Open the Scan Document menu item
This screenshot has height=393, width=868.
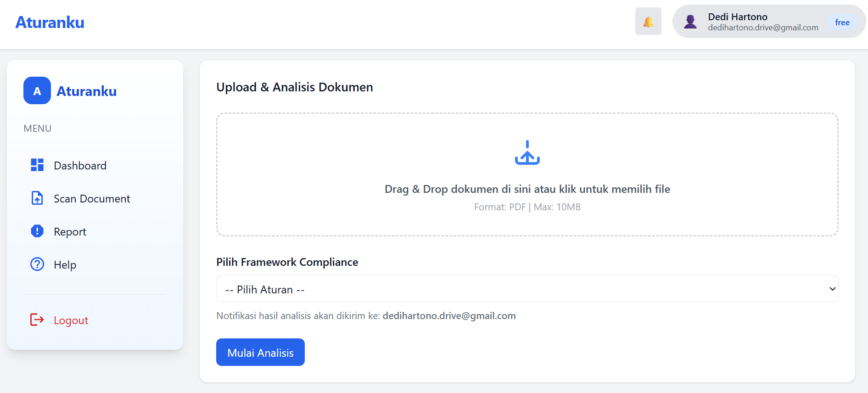95,198
